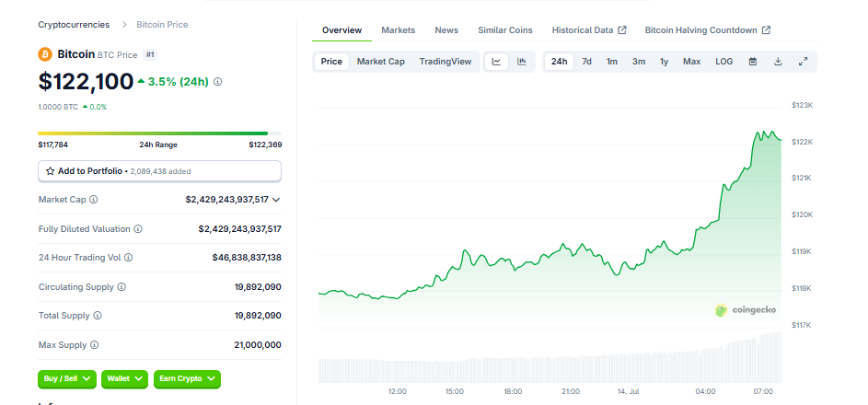Click the $117,784 24h low value
This screenshot has height=405, width=868.
tap(53, 145)
